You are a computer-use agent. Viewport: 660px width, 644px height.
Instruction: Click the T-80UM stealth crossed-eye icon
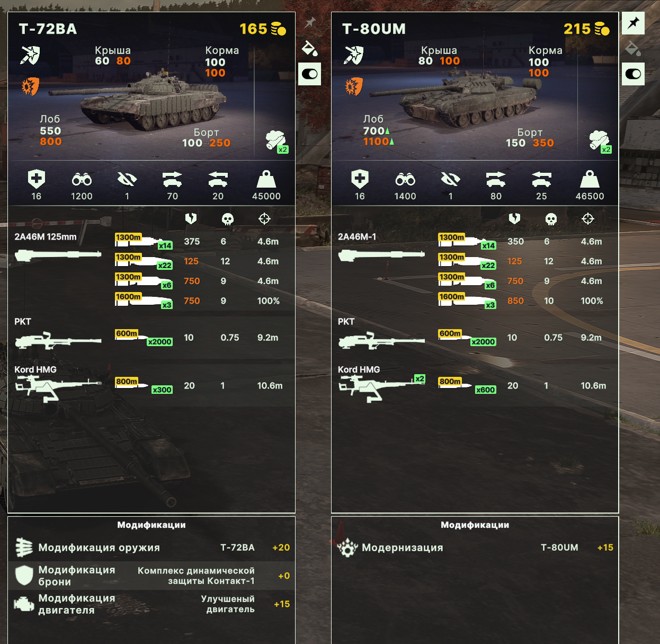click(x=451, y=179)
